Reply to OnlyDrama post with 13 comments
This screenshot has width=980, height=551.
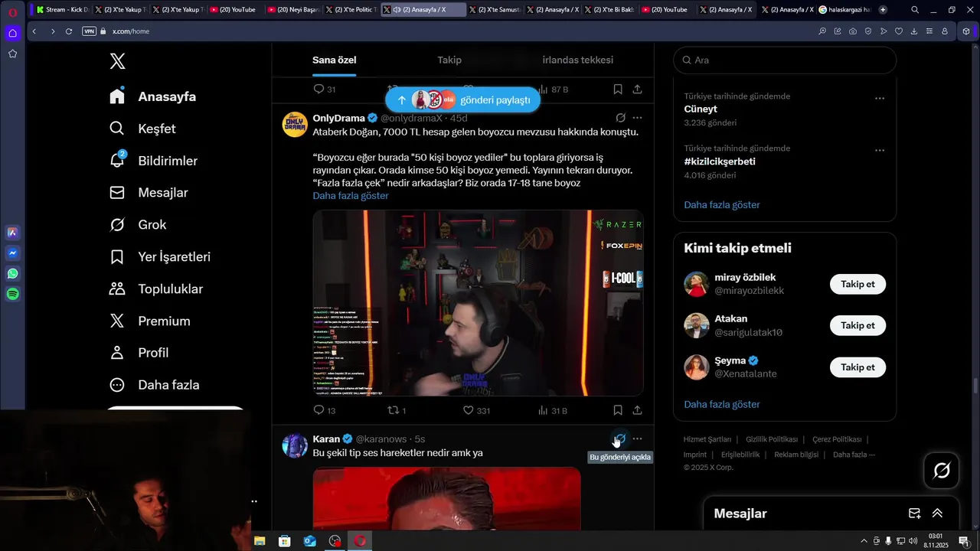(x=325, y=410)
